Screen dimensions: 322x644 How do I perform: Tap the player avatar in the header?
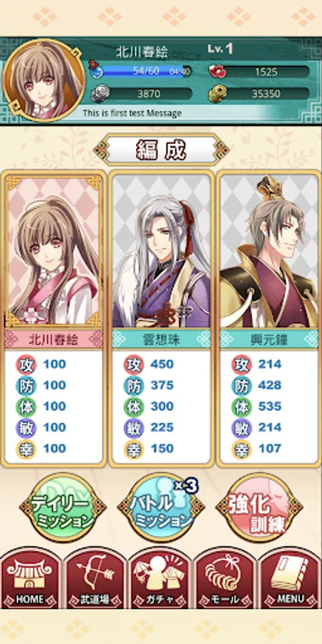pos(44,80)
